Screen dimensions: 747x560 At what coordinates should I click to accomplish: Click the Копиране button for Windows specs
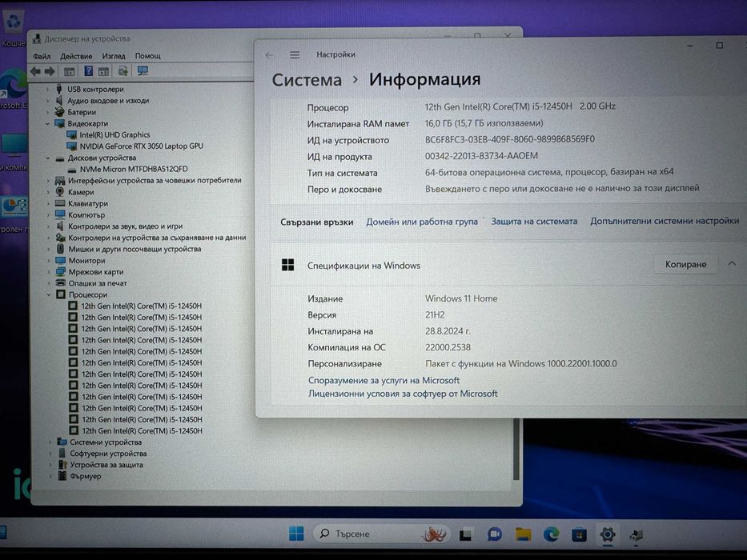click(685, 264)
